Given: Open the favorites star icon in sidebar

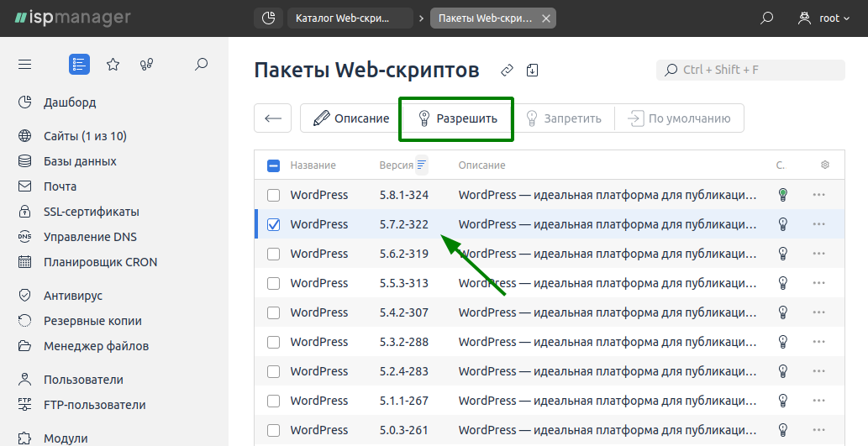Looking at the screenshot, I should point(113,64).
